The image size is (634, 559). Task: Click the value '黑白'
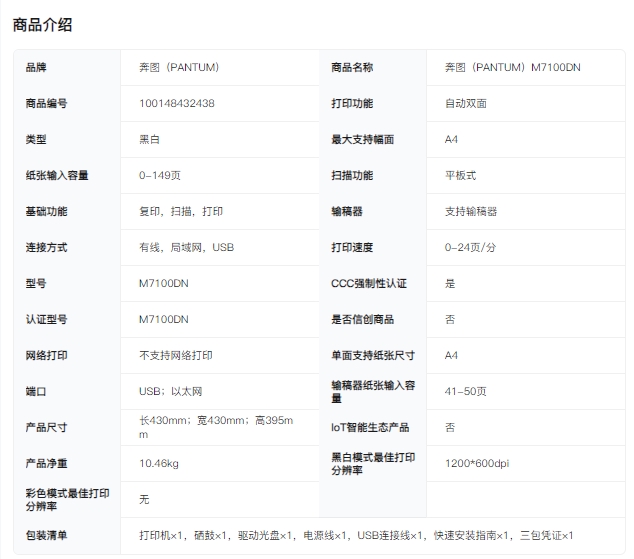(x=149, y=139)
